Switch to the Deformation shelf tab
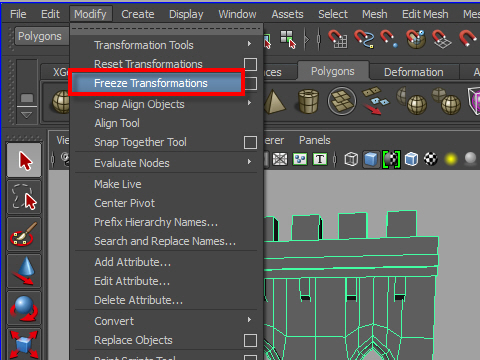This screenshot has height=360, width=480. point(414,72)
